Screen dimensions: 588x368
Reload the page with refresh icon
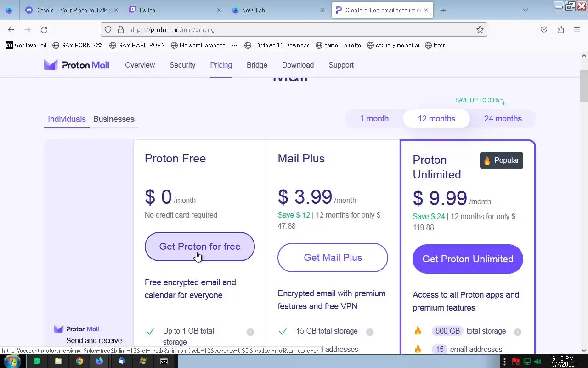click(44, 29)
